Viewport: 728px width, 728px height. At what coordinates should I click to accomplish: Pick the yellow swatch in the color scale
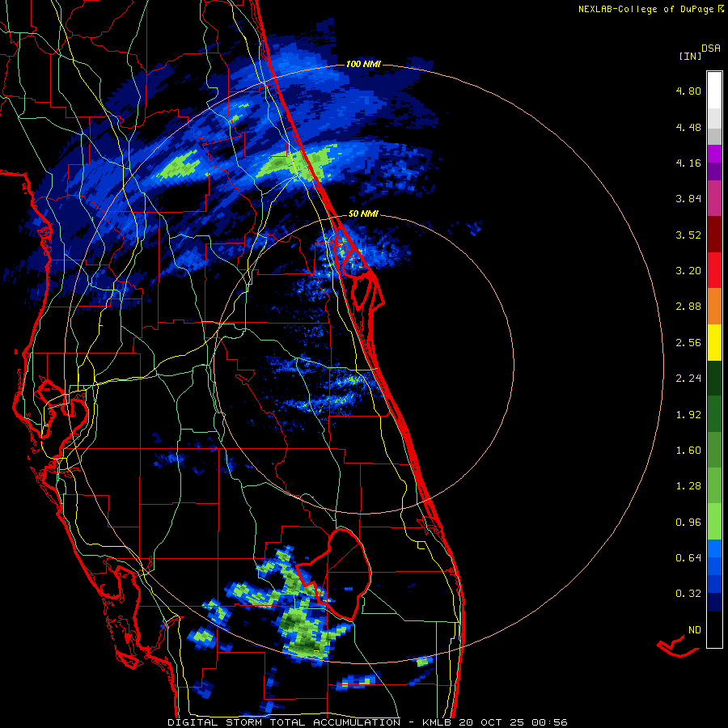pyautogui.click(x=714, y=343)
